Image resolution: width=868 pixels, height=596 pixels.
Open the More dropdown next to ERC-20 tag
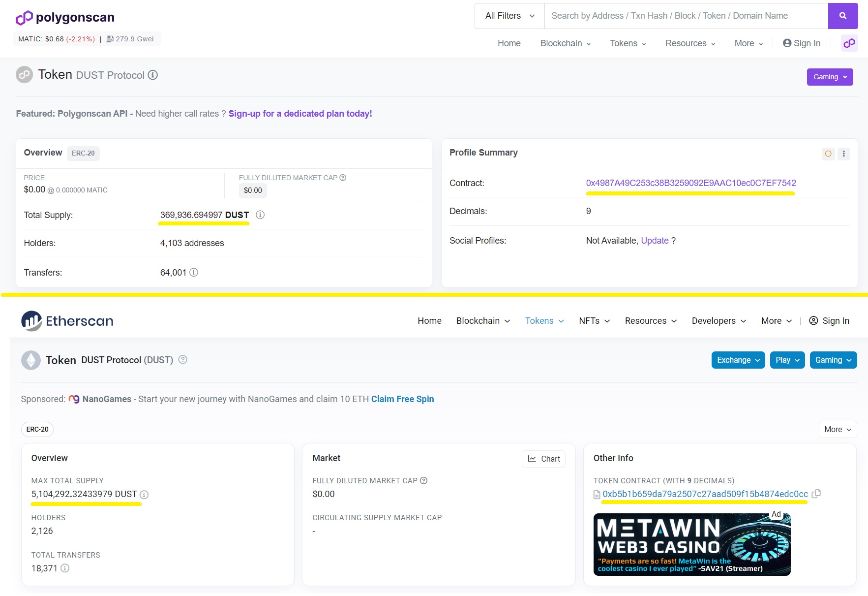(838, 429)
